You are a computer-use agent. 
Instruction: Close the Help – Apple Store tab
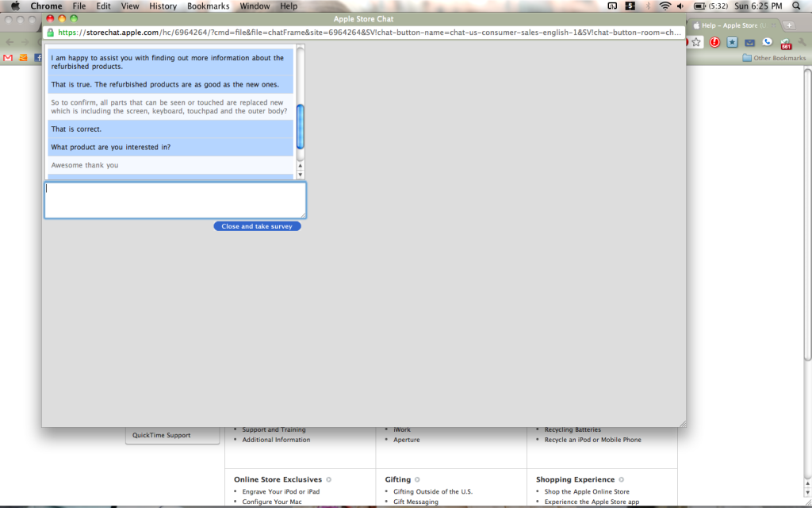(774, 25)
